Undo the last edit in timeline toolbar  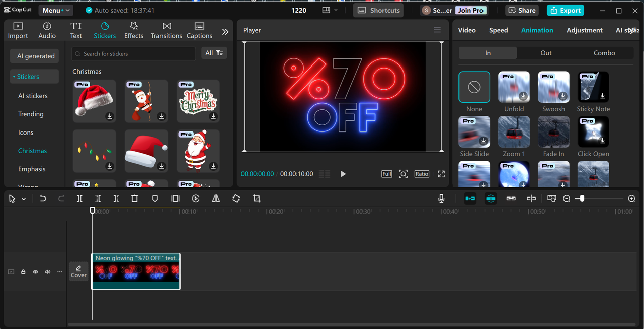tap(43, 199)
